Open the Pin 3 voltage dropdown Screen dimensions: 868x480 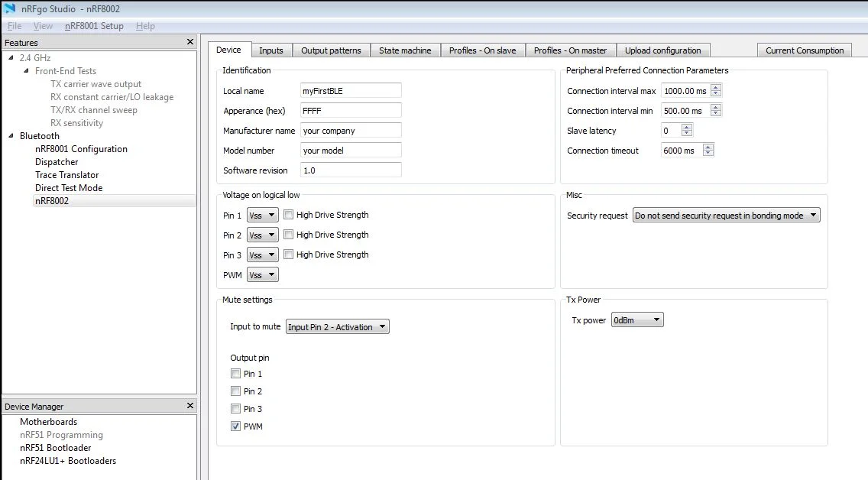(262, 255)
